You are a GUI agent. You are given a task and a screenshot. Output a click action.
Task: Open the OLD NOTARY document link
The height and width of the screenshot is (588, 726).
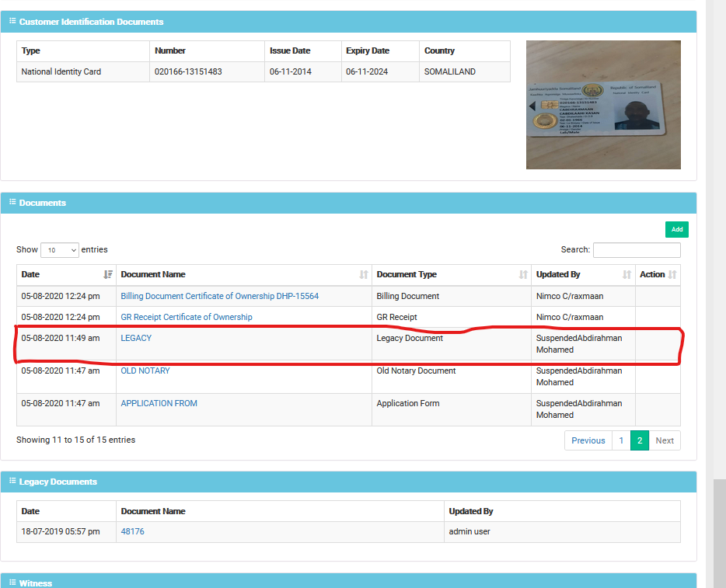coord(145,371)
